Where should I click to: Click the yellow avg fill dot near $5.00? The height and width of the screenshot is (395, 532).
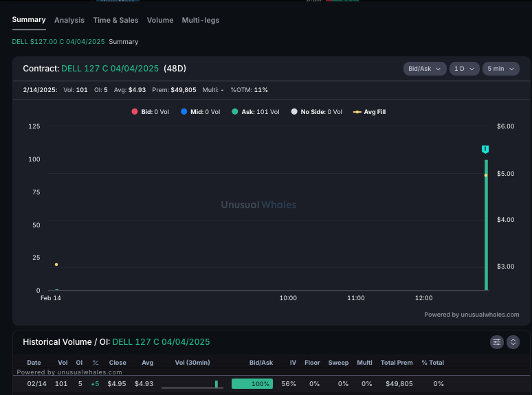[485, 175]
